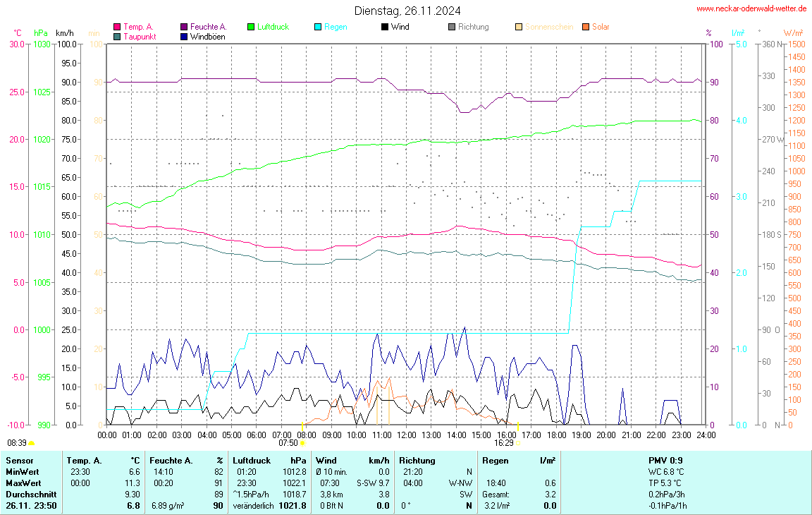
Task: Click the pink Temp. A. legend swatch
Action: pos(117,27)
